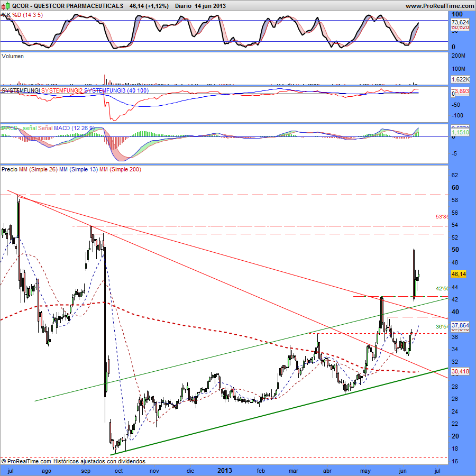Click the 24 price axis label
The image size is (476, 476).
455,411
